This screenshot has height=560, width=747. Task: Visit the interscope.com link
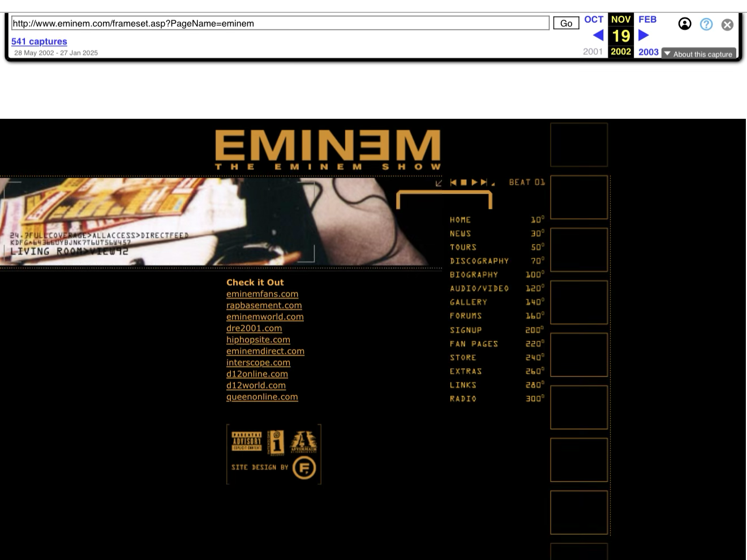[258, 363]
